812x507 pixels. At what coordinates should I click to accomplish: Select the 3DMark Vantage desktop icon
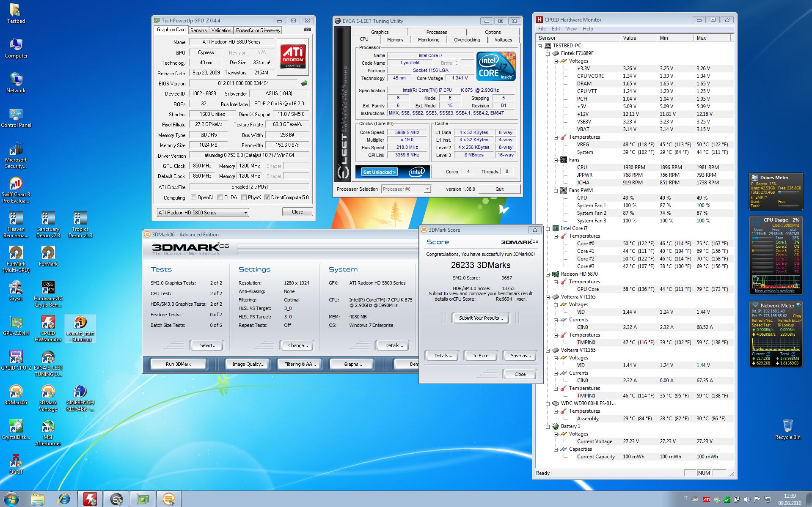(x=48, y=398)
